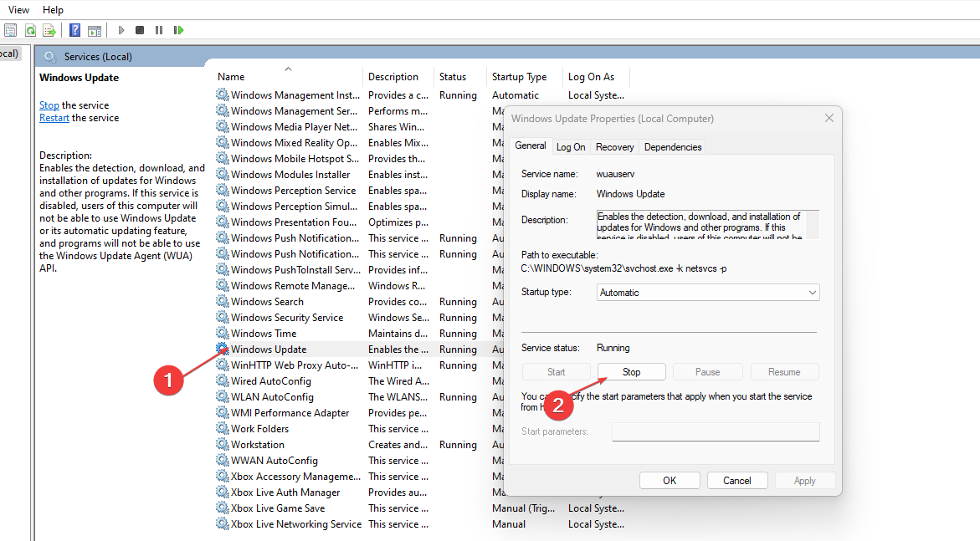Select the Windows Update row in services list
The image size is (980, 541).
click(x=359, y=350)
